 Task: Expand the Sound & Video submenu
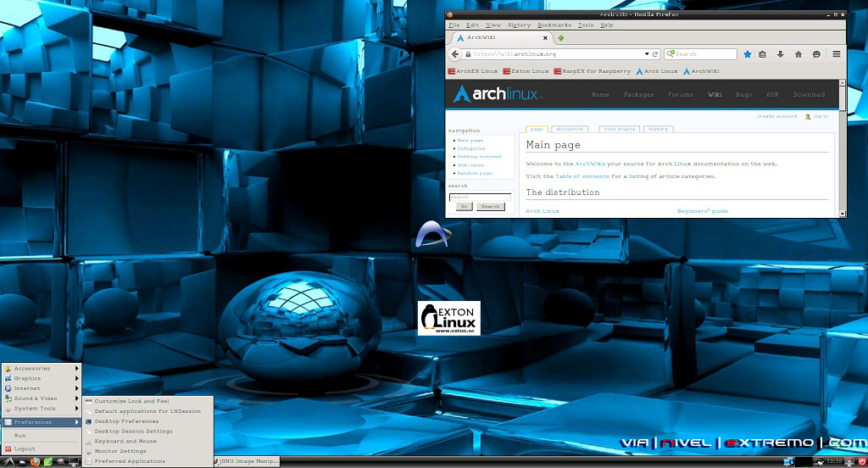tap(42, 398)
